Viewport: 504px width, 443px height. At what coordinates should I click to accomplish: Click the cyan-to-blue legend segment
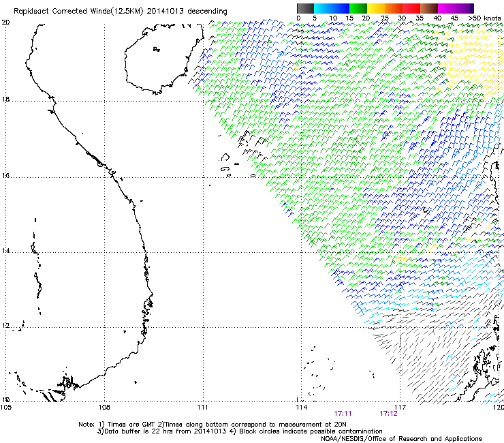[332, 8]
